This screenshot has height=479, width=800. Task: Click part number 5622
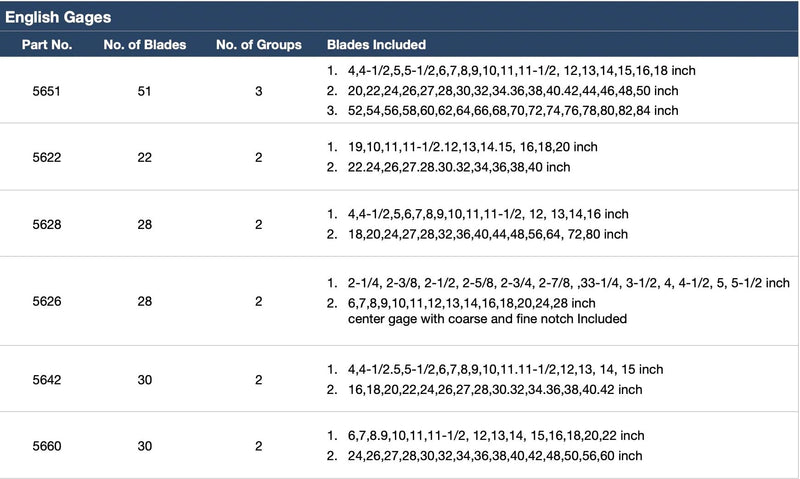tap(46, 158)
